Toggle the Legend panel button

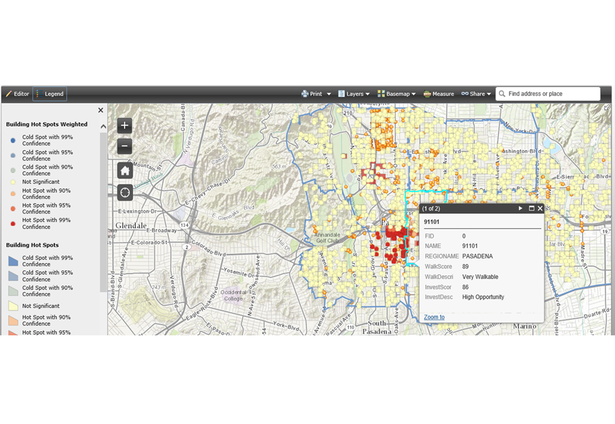pyautogui.click(x=50, y=94)
